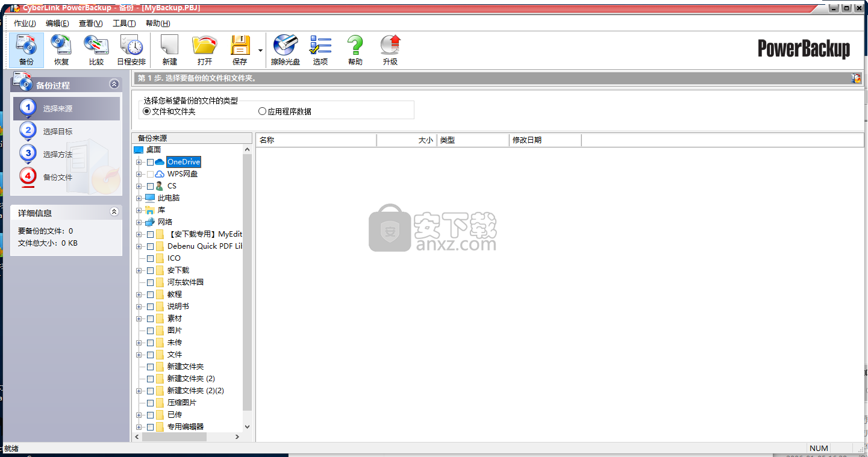The image size is (868, 457).
Task: Open the 工具(T) menu
Action: 124,23
